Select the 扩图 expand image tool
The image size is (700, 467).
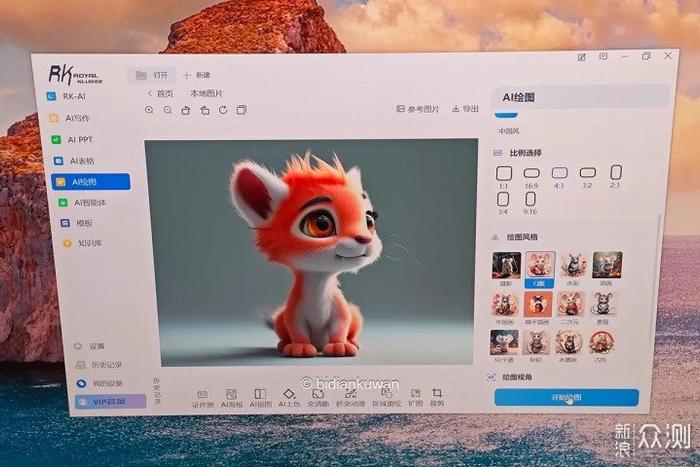(415, 397)
